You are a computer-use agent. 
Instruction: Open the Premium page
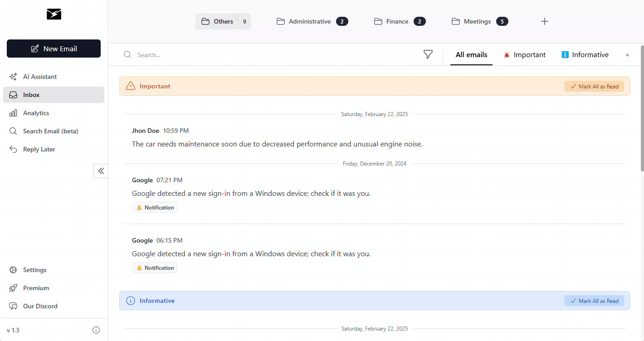click(x=36, y=288)
